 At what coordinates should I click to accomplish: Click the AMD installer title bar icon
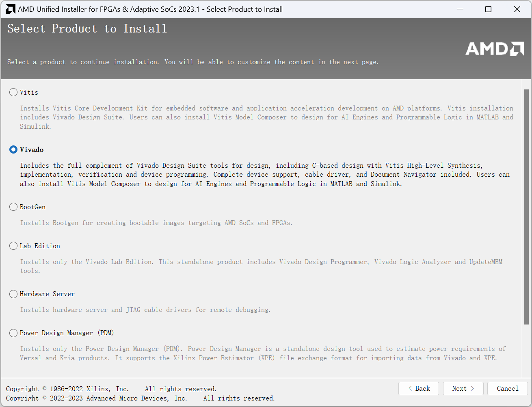pyautogui.click(x=10, y=9)
